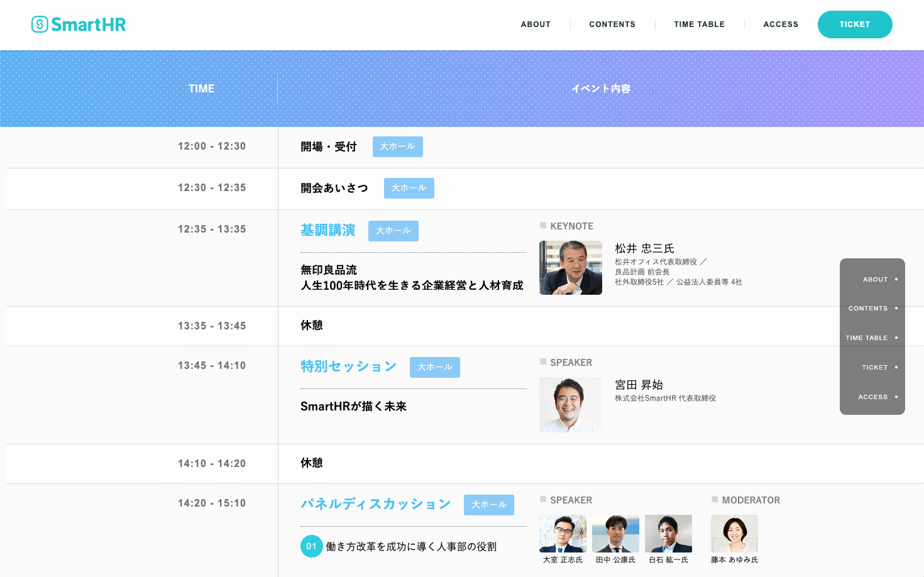Viewport: 924px width, 577px height.
Task: Click the name caption 田中 公康氏
Action: click(x=615, y=560)
